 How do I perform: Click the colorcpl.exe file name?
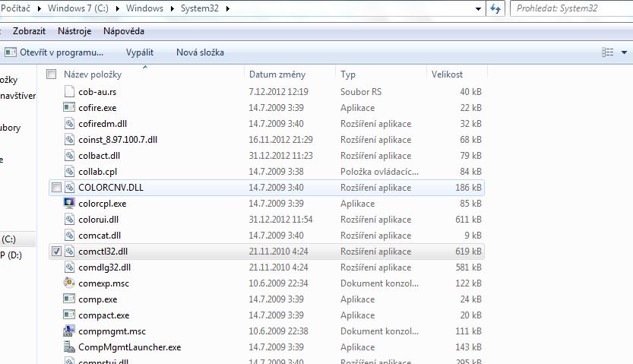click(102, 204)
